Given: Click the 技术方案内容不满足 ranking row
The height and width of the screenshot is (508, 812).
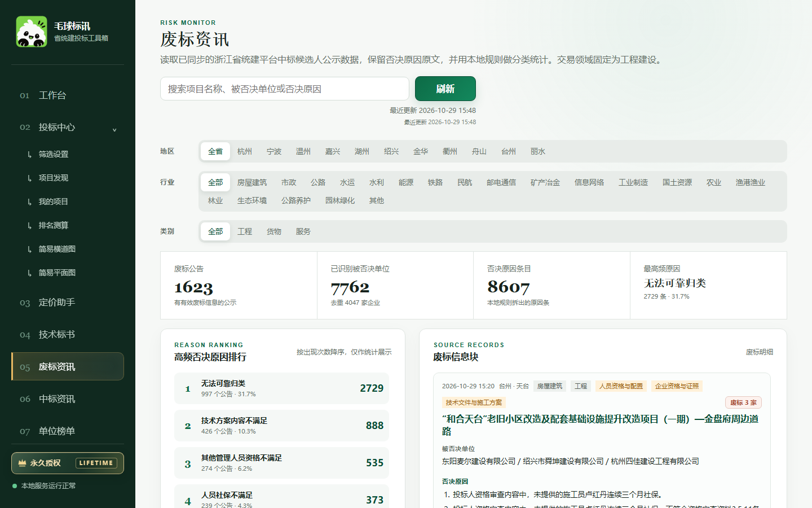Looking at the screenshot, I should 281,426.
